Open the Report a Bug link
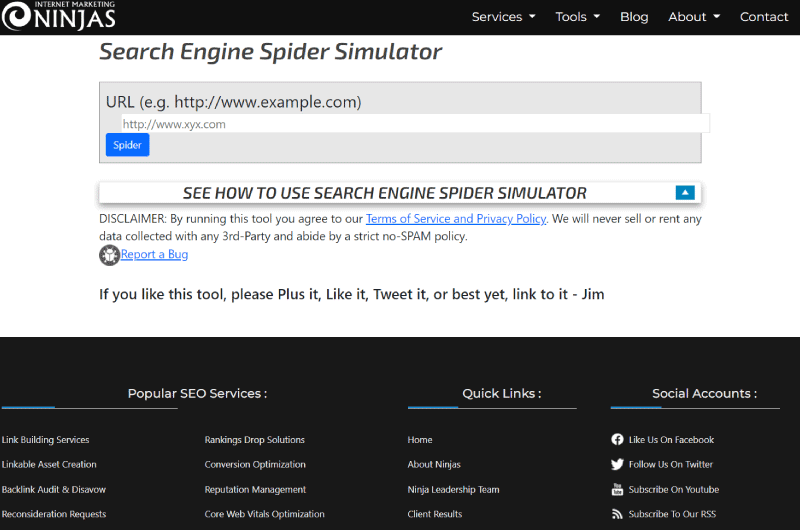This screenshot has height=530, width=800. (x=154, y=254)
